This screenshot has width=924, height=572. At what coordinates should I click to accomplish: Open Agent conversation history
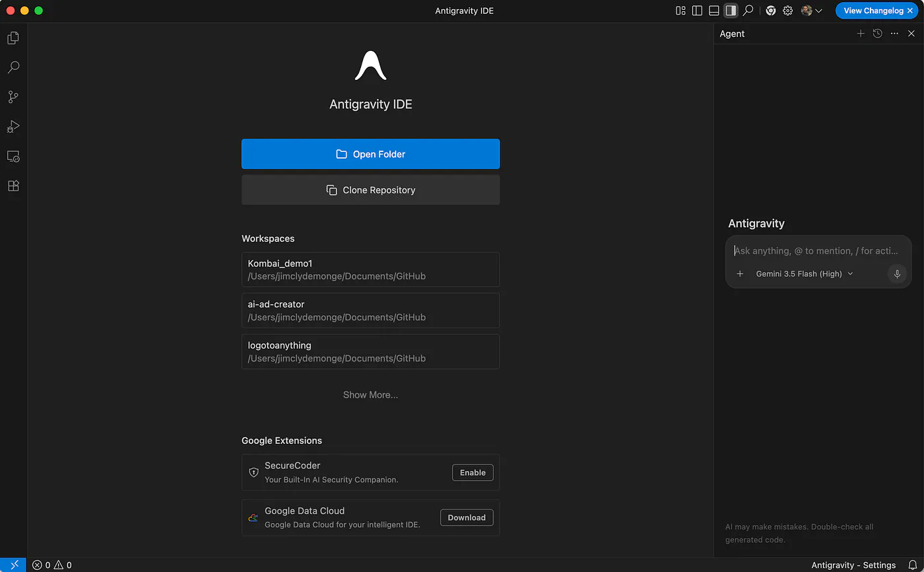coord(877,34)
